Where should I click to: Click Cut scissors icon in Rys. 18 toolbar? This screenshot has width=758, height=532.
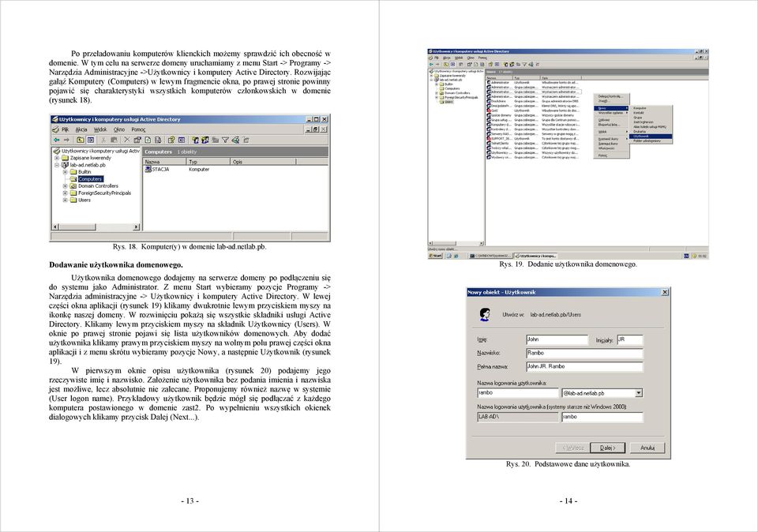click(103, 140)
